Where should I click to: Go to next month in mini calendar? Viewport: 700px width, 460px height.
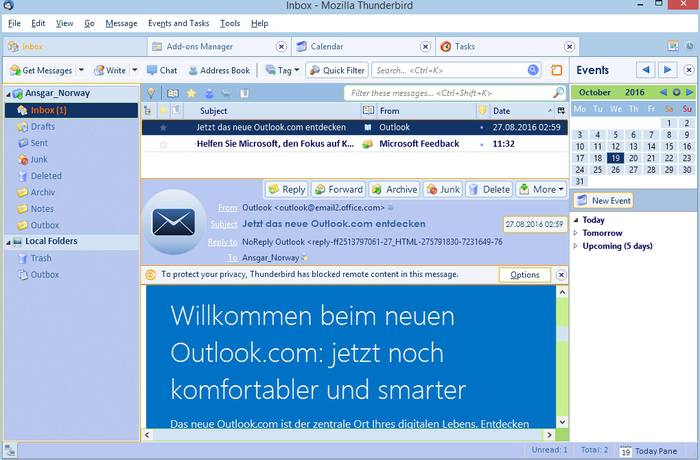click(690, 92)
